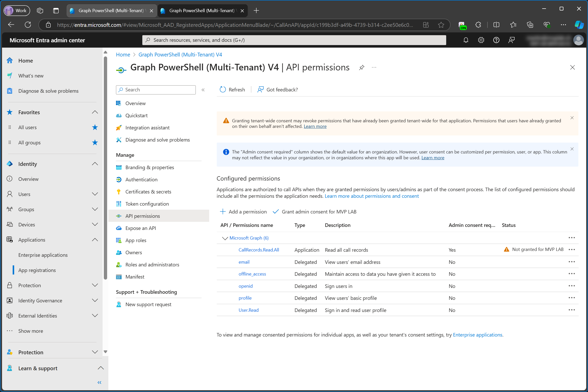Open the help question mark icon
The width and height of the screenshot is (588, 392).
496,40
